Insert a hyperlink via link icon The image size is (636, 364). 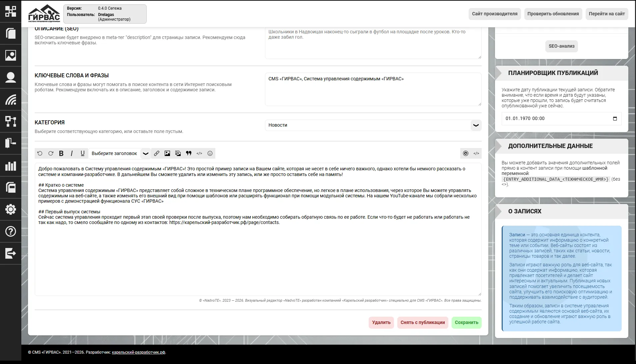157,153
